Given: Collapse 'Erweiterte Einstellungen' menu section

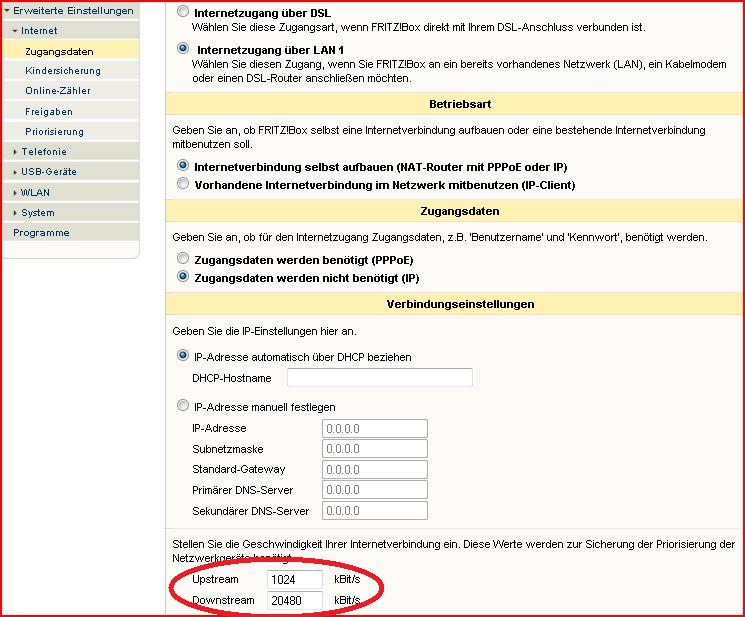Looking at the screenshot, I should point(72,10).
